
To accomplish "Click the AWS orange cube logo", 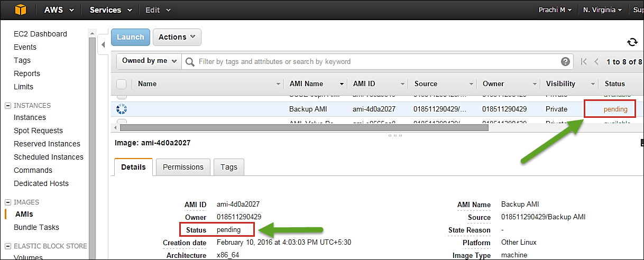I will (21, 10).
